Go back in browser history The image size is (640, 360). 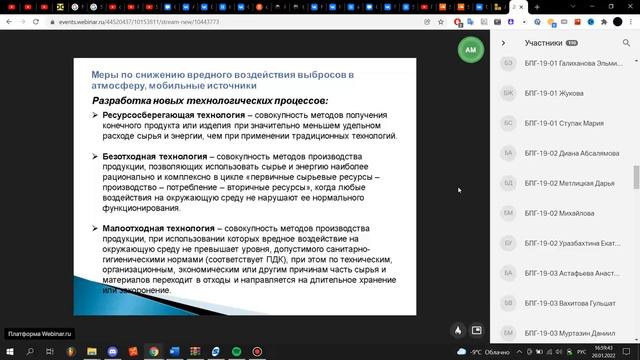9,22
